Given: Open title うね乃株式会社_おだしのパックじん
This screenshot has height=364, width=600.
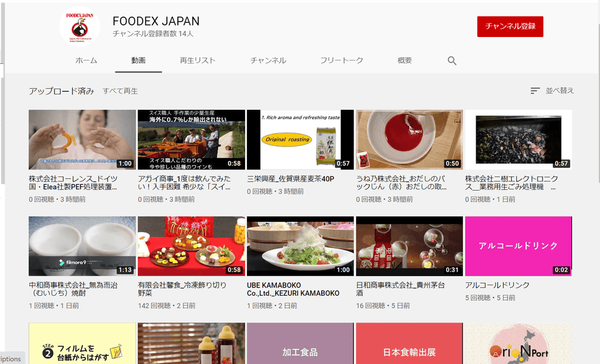Looking at the screenshot, I should click(401, 183).
